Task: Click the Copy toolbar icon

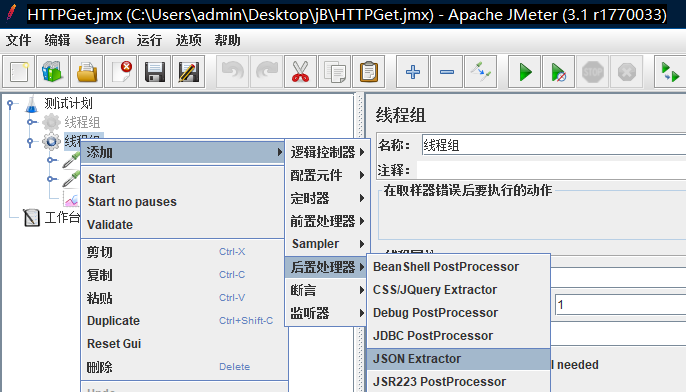Action: pyautogui.click(x=335, y=72)
